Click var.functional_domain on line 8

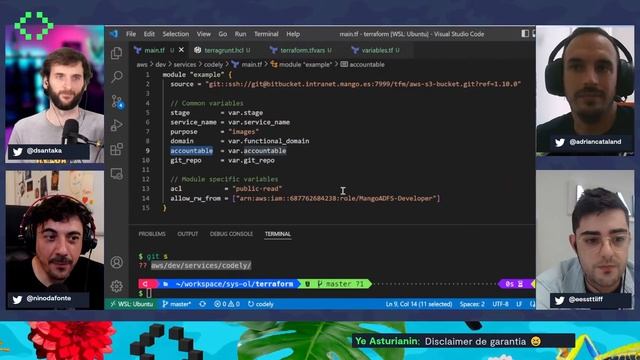[269, 141]
